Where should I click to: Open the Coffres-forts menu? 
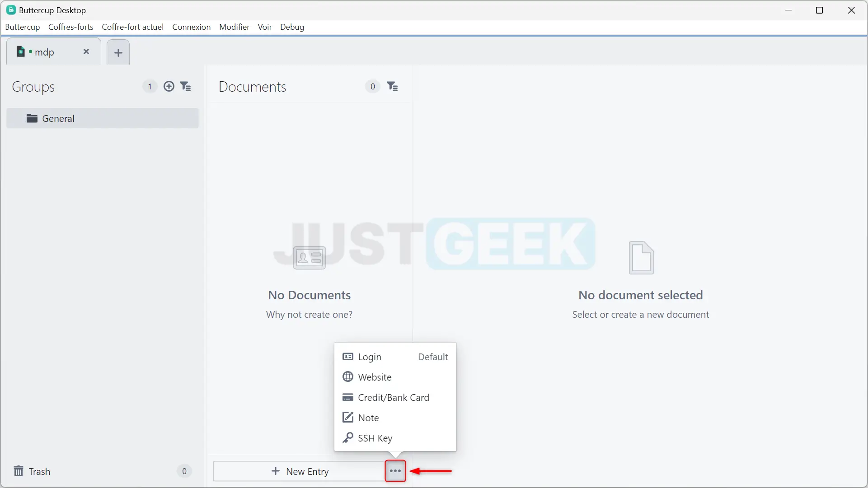pos(71,27)
